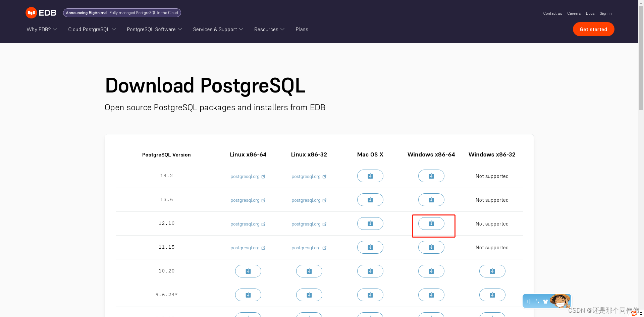Expand the Cloud PostgreSQL menu
The height and width of the screenshot is (317, 644).
(x=92, y=29)
